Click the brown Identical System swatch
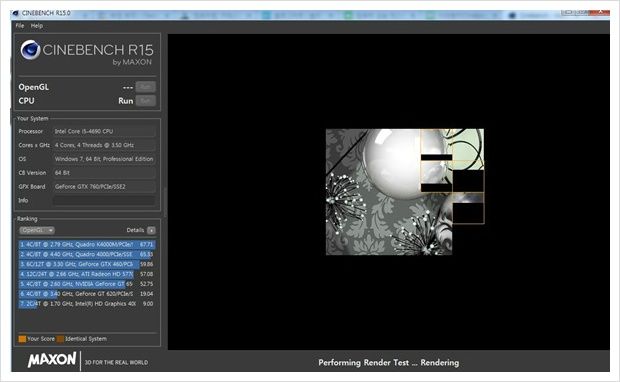The image size is (620, 382). click(x=60, y=339)
